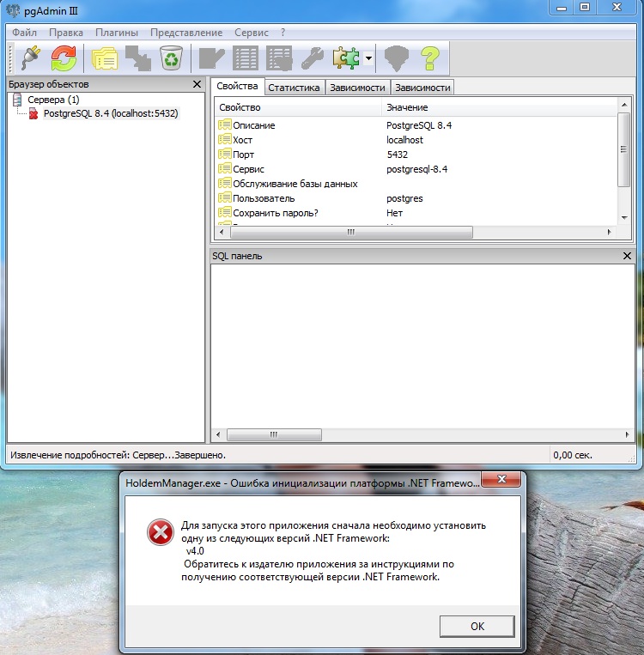The width and height of the screenshot is (644, 655).
Task: Open help with the yellow question mark
Action: point(429,58)
